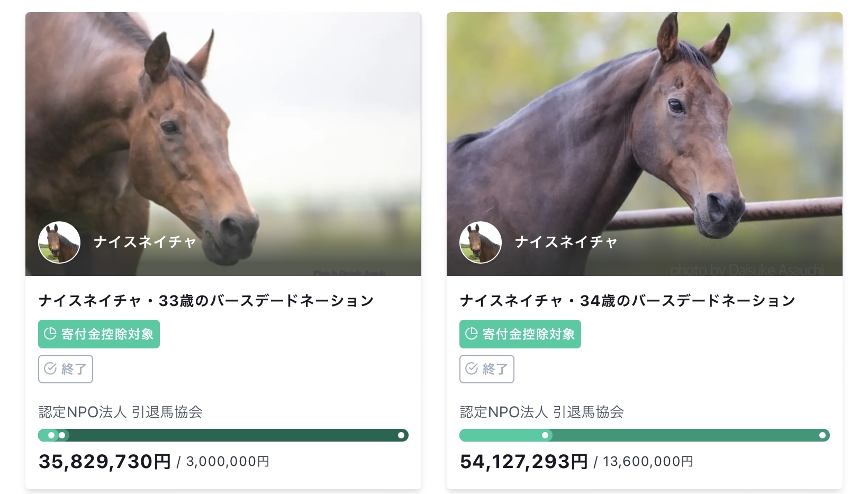Click progress bar of the 33歳 campaign
Image resolution: width=868 pixels, height=494 pixels.
point(223,435)
